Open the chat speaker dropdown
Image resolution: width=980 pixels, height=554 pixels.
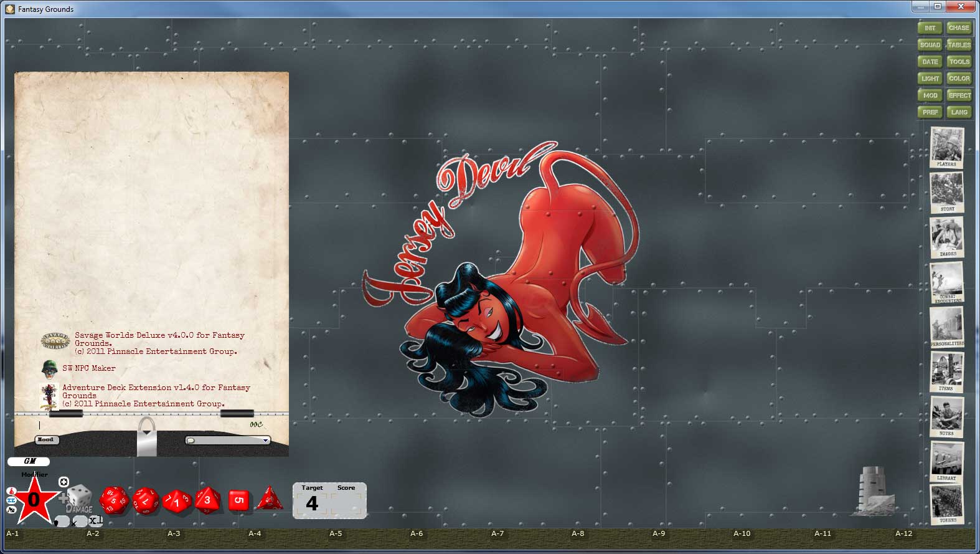pyautogui.click(x=228, y=440)
